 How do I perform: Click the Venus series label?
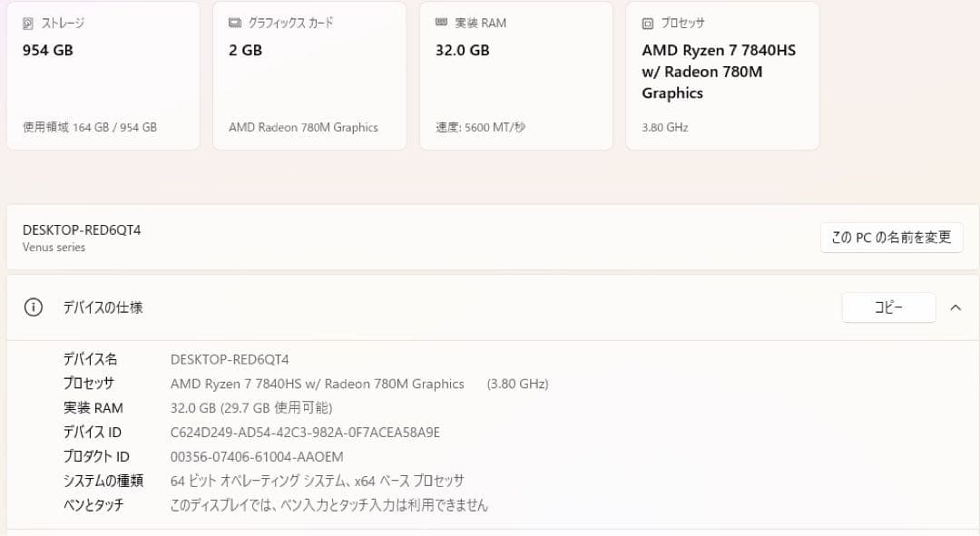[53, 247]
